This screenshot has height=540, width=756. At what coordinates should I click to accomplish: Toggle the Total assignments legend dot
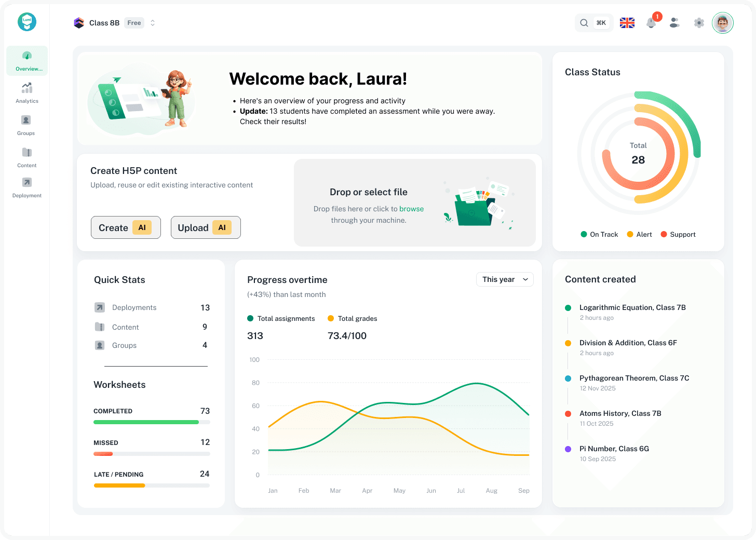tap(250, 318)
